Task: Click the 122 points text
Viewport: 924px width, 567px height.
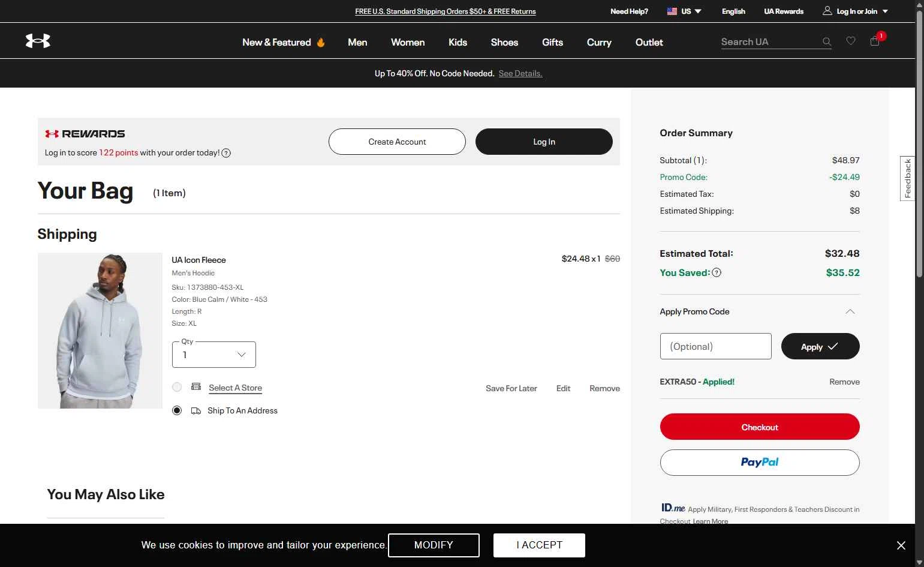Action: tap(118, 152)
